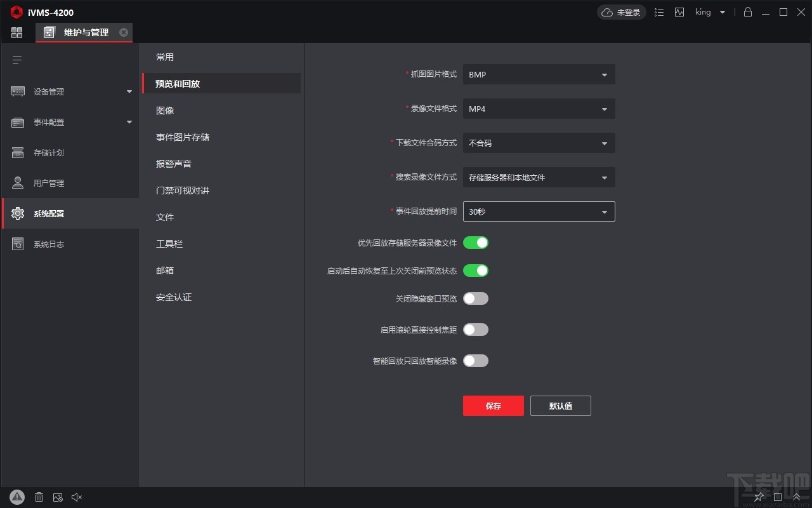This screenshot has width=812, height=508.
Task: Open the 抓图图片格式 dropdown
Action: [x=539, y=74]
